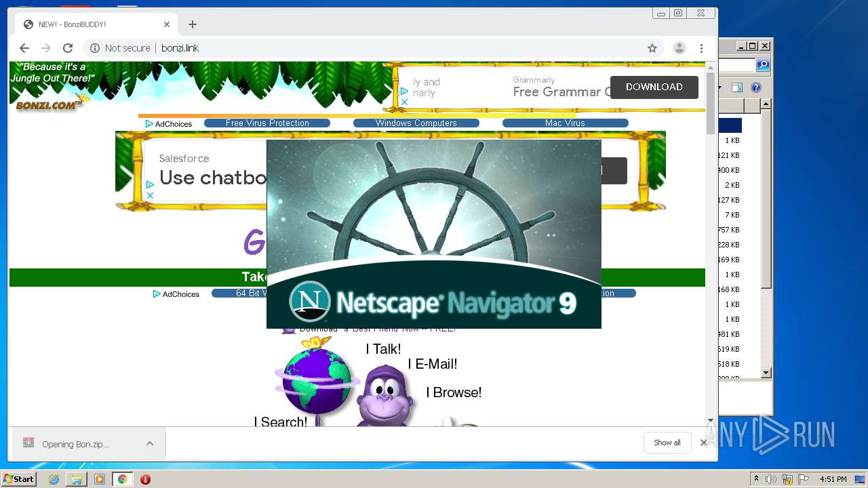The width and height of the screenshot is (868, 488).
Task: View site info via Not secure icon
Action: click(x=95, y=48)
